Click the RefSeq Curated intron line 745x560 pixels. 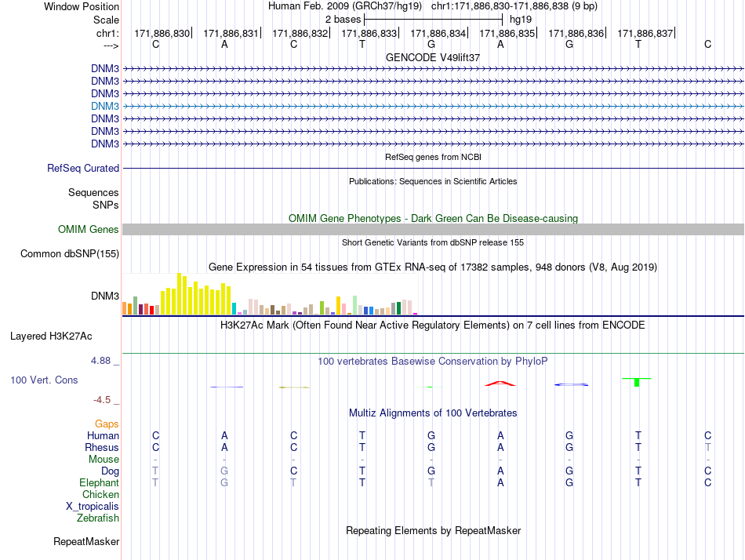433,169
